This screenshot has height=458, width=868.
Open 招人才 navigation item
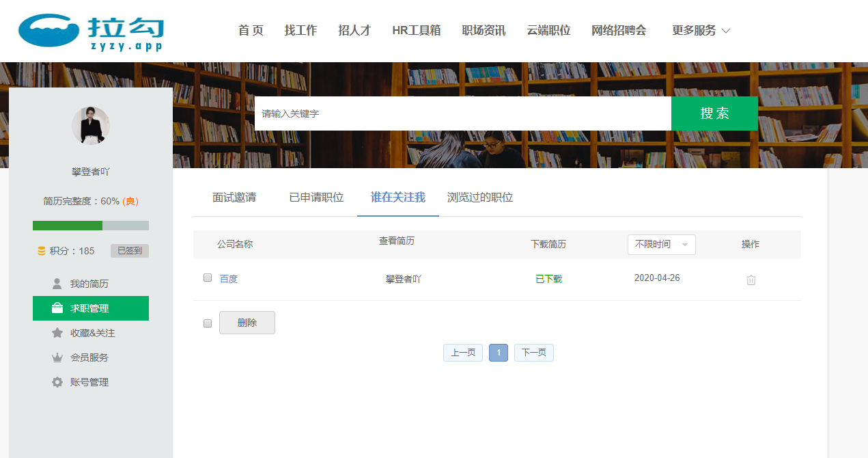(x=354, y=31)
